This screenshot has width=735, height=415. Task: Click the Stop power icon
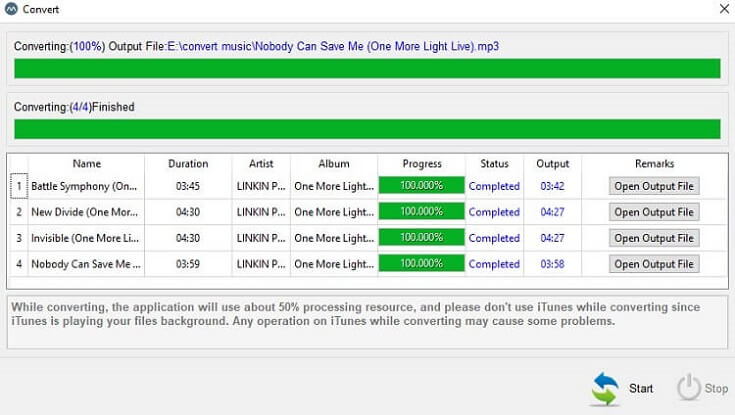pyautogui.click(x=689, y=387)
